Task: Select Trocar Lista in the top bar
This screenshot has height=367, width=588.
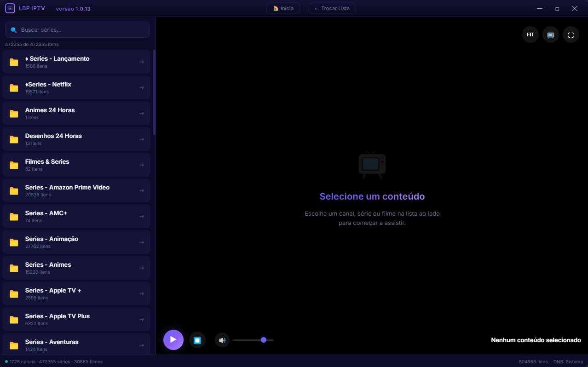Action: [x=332, y=8]
